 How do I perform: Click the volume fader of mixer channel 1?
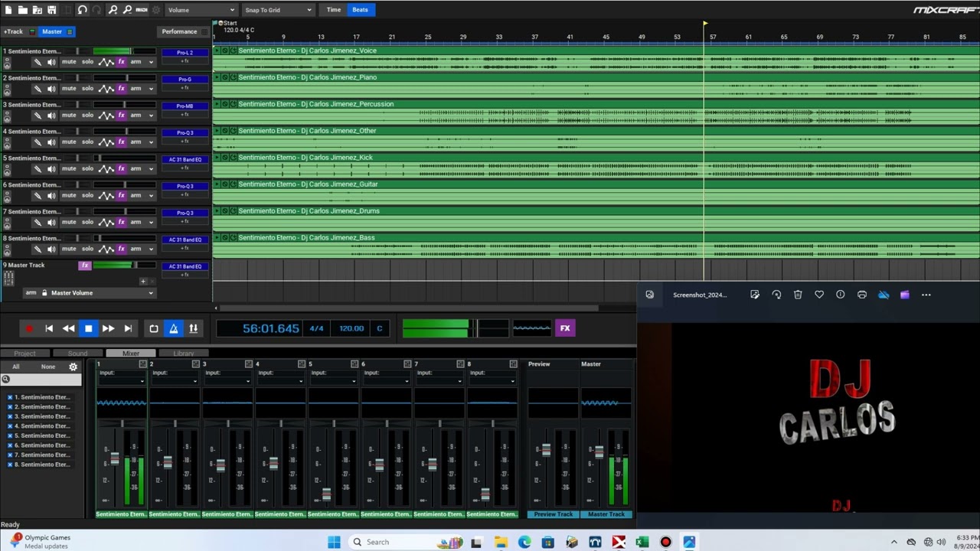(x=115, y=458)
